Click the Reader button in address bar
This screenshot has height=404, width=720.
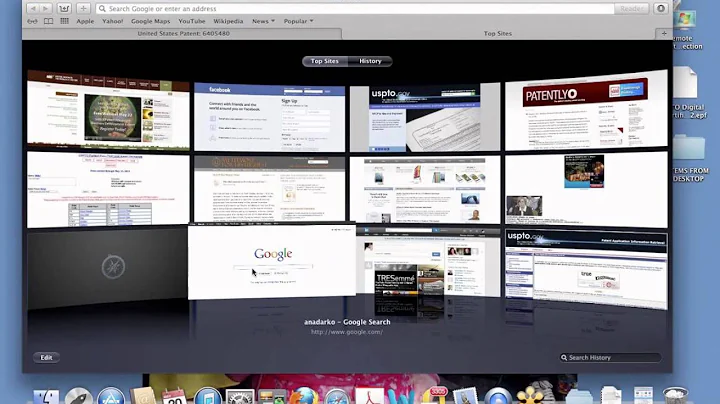632,8
